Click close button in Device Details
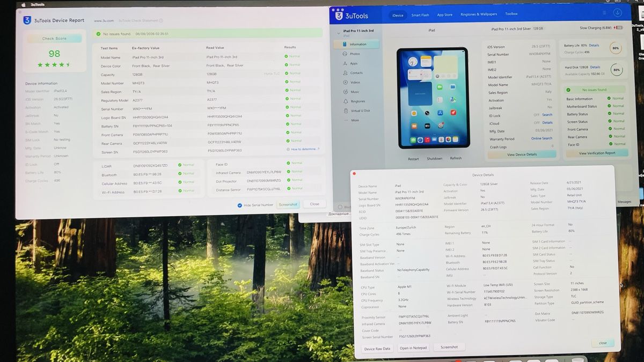 point(603,343)
